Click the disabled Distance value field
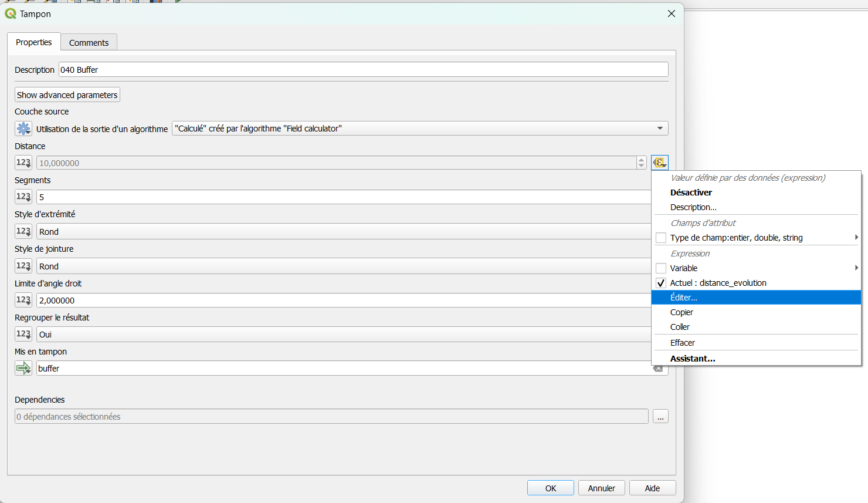This screenshot has height=503, width=868. coord(337,163)
